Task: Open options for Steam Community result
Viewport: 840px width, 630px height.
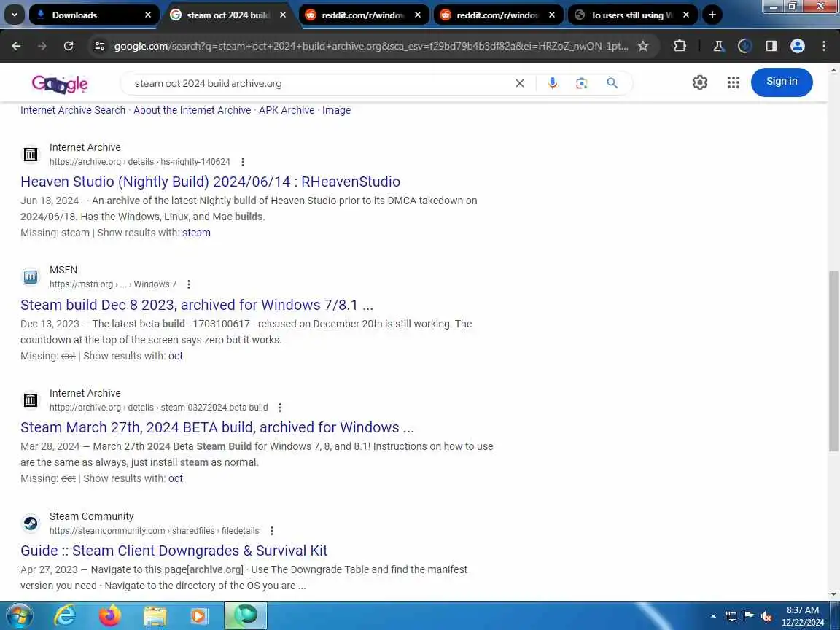Action: click(271, 531)
